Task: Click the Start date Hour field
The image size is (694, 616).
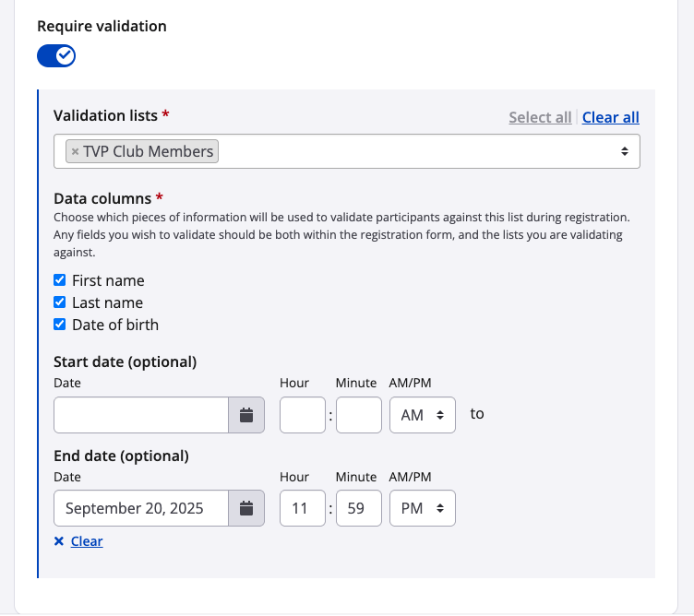Action: tap(303, 415)
